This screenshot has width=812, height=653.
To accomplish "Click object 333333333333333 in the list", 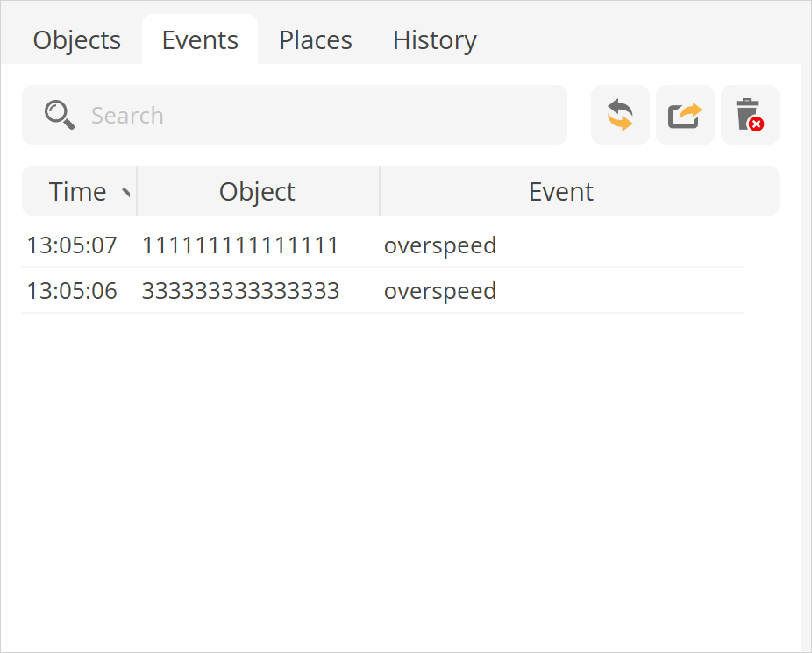I will (x=240, y=291).
